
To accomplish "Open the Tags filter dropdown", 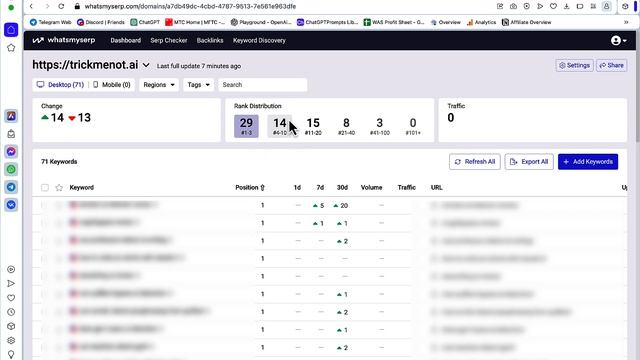I will pyautogui.click(x=198, y=84).
